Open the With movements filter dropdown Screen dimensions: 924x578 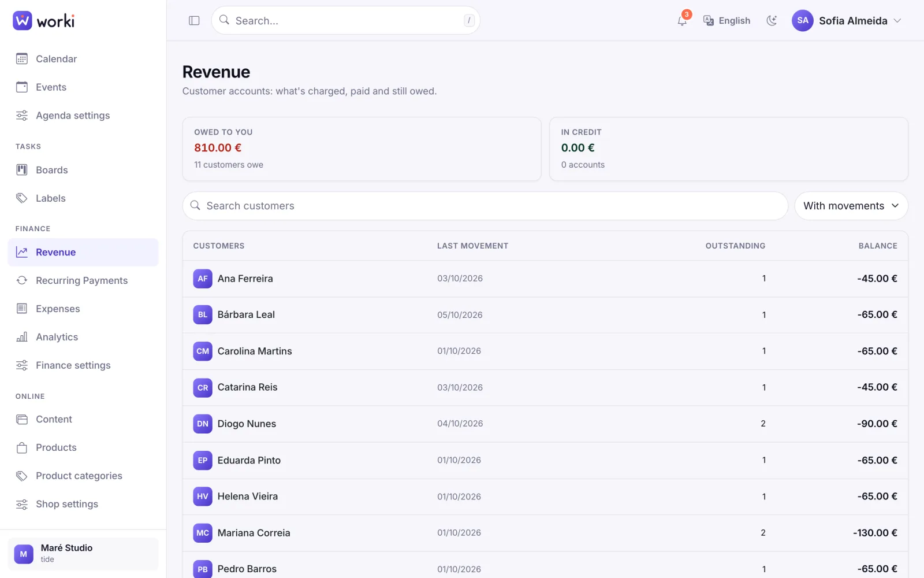click(x=851, y=206)
